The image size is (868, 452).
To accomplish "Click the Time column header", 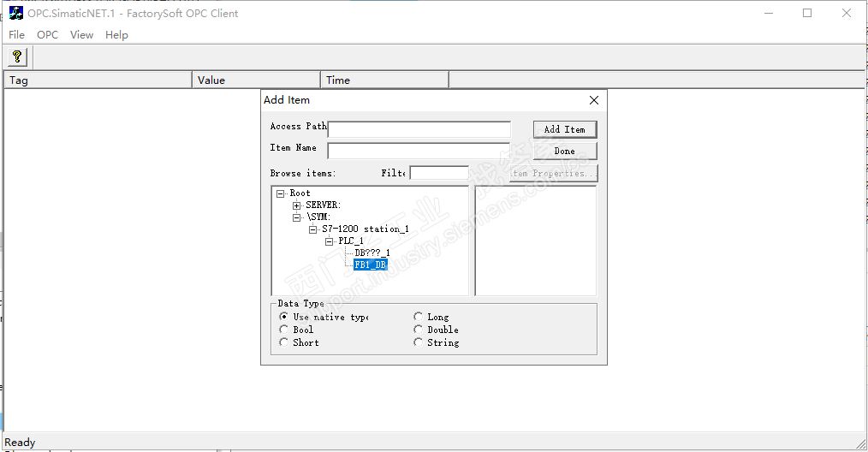I will (384, 80).
